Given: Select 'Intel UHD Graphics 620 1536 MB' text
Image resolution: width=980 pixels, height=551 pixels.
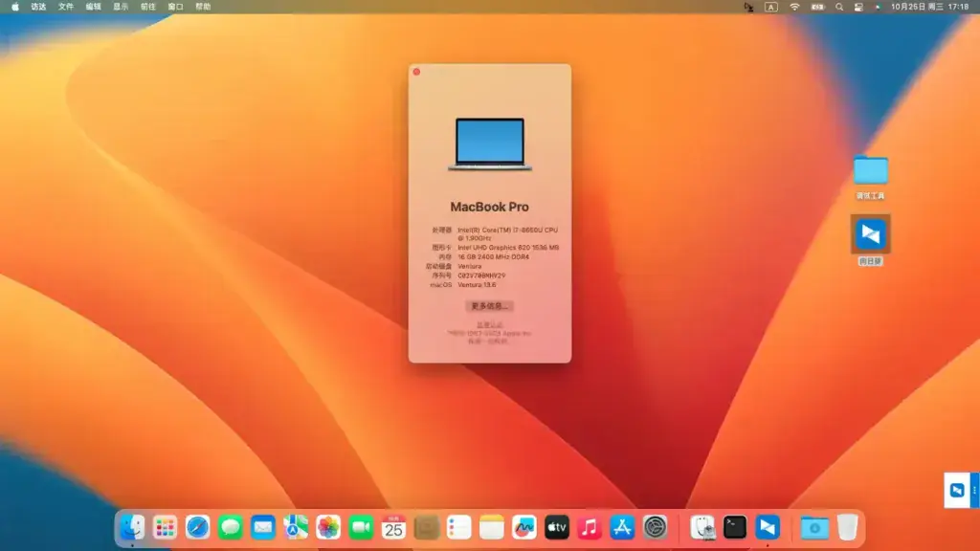Looking at the screenshot, I should pos(508,248).
